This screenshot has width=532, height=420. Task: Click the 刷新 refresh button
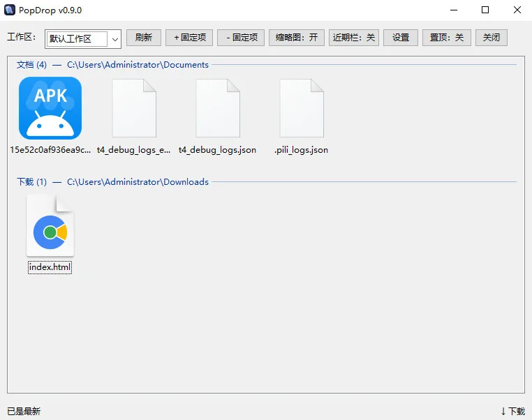pos(144,37)
